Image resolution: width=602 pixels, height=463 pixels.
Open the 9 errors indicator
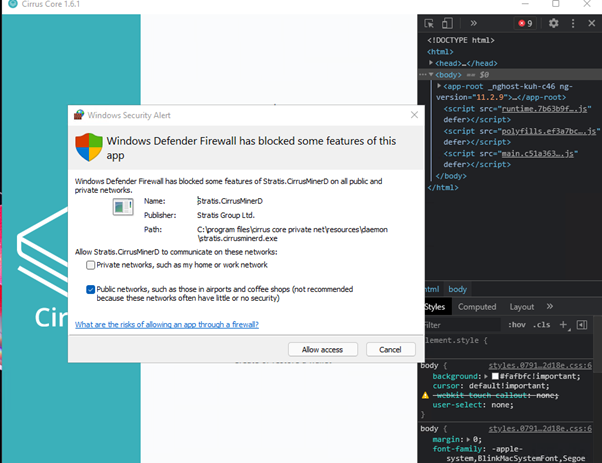point(525,23)
